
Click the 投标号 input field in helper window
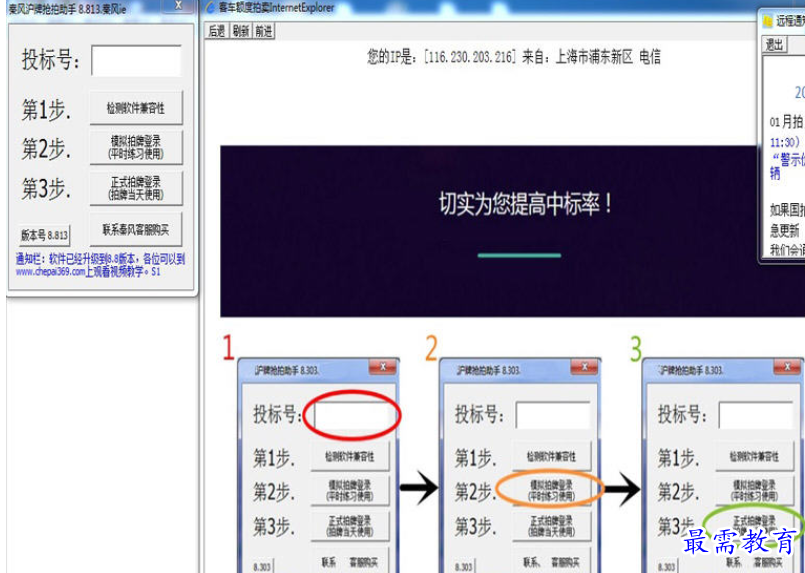(x=136, y=61)
